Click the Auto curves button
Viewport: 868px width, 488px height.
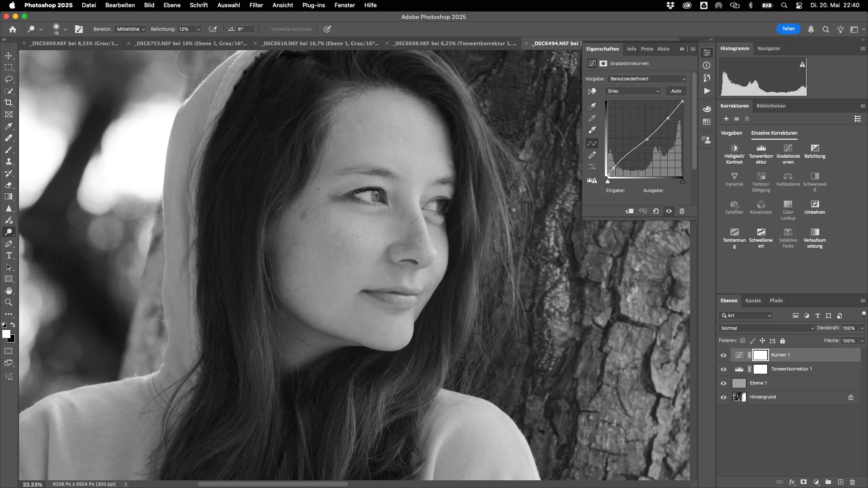coord(676,91)
